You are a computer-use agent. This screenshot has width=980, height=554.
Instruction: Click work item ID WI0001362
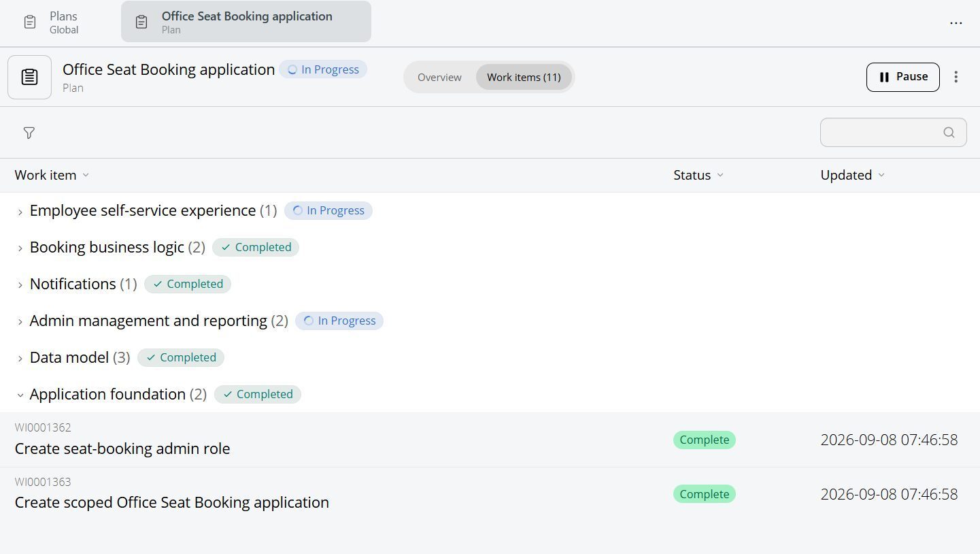coord(43,427)
